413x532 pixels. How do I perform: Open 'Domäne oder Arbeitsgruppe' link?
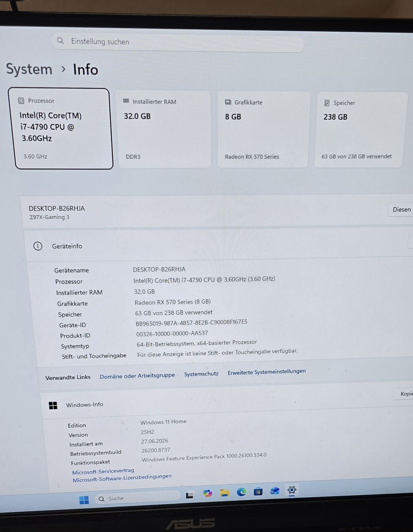point(137,376)
